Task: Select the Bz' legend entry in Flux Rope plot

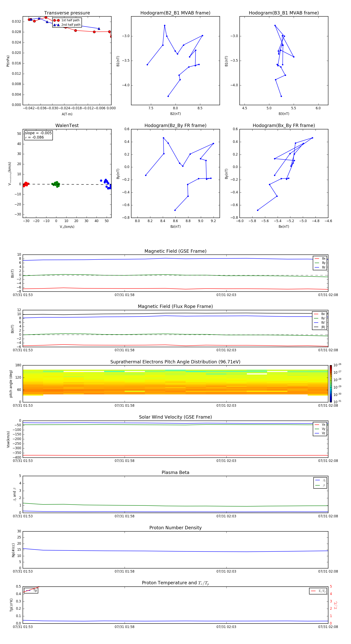Action: [x=320, y=323]
